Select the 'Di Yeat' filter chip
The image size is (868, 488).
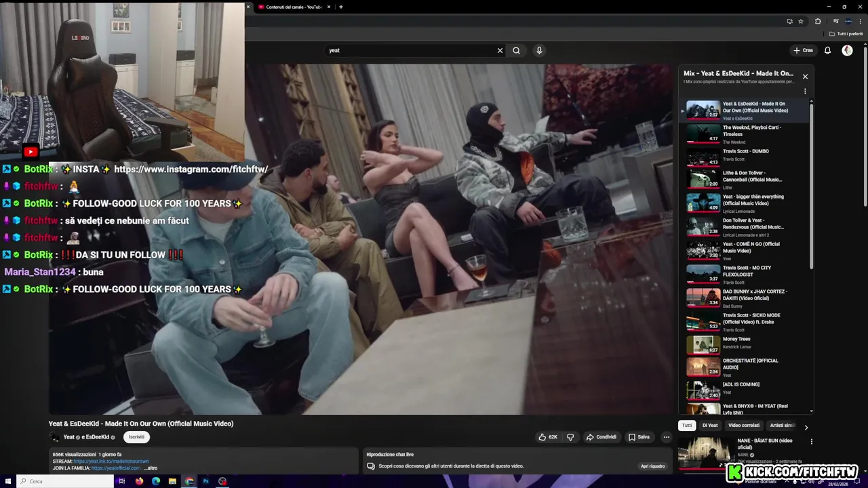(x=710, y=426)
